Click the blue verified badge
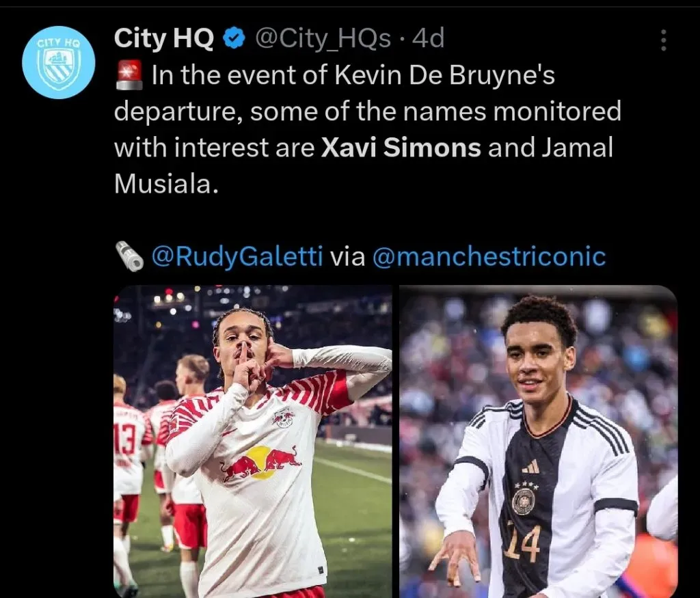This screenshot has height=598, width=700. click(234, 38)
